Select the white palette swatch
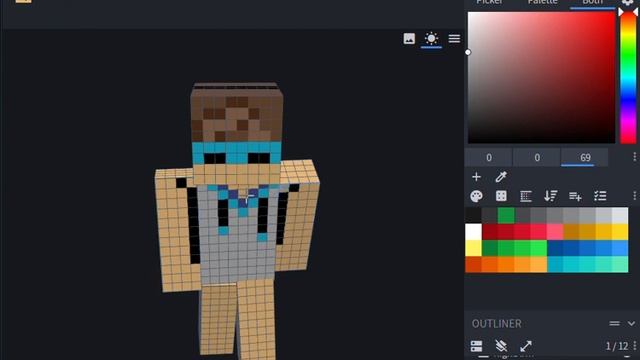This screenshot has width=640, height=360. point(473,232)
